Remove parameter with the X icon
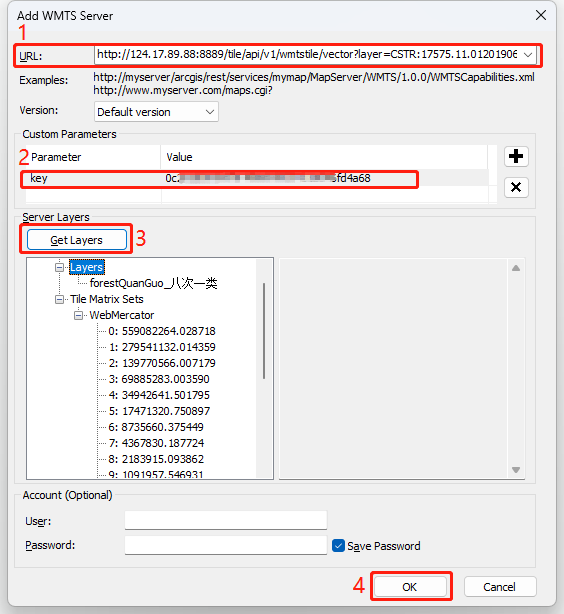Viewport: 564px width, 614px height. tap(516, 187)
